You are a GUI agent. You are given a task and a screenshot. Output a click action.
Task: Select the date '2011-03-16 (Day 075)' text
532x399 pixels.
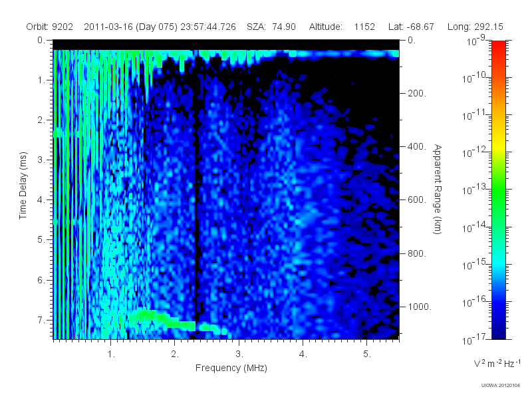pyautogui.click(x=130, y=27)
